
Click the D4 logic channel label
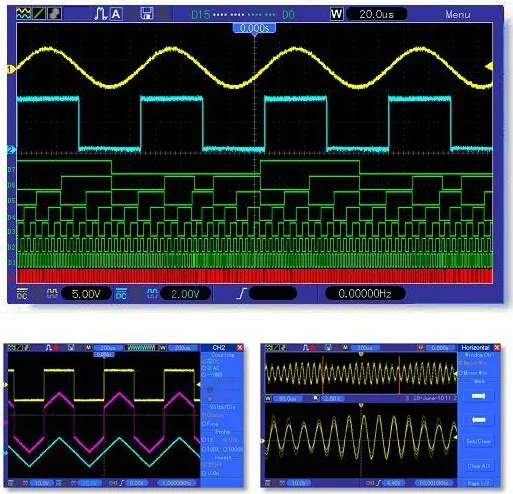point(11,217)
